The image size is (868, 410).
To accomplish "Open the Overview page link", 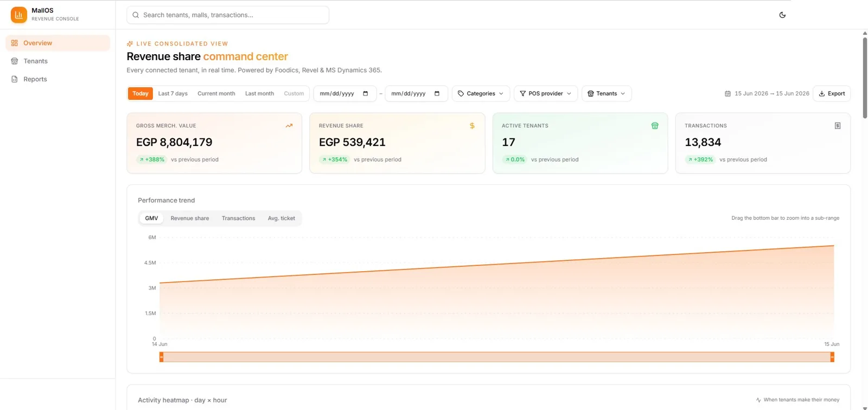I will [x=58, y=43].
